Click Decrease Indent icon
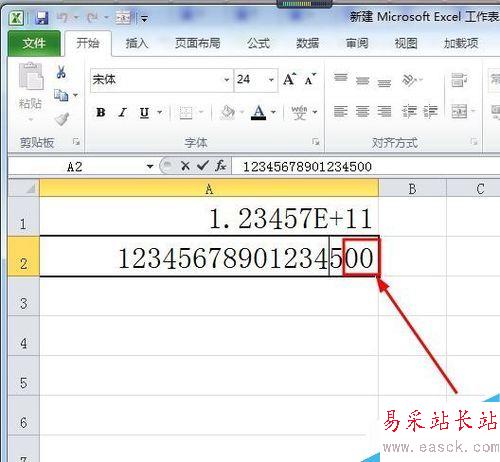 pyautogui.click(x=409, y=111)
